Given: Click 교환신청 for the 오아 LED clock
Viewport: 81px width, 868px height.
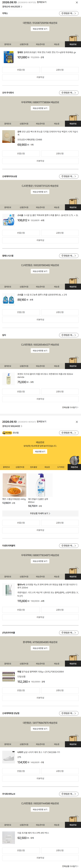Looking at the screenshot, I should 60,153.
